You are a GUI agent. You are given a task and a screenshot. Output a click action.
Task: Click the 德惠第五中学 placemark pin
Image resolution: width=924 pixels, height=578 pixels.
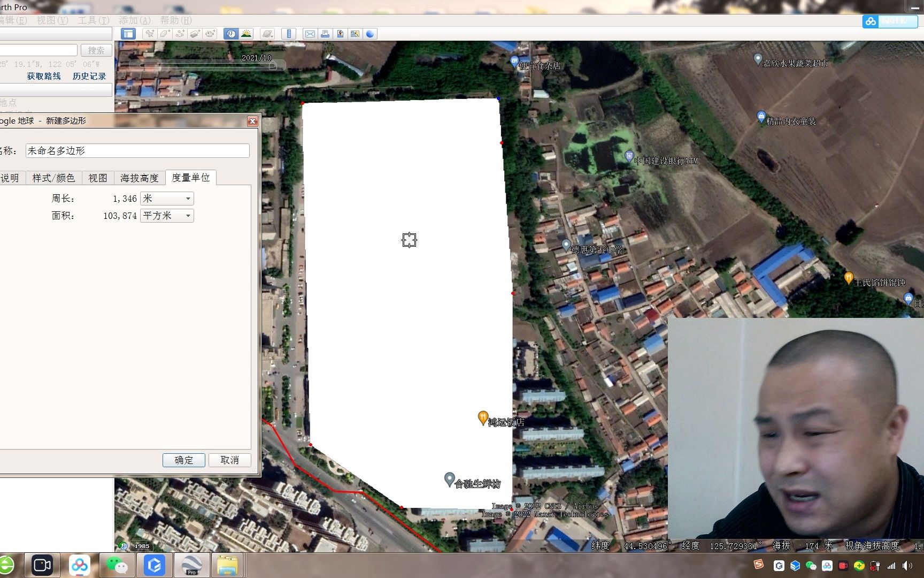click(x=566, y=245)
